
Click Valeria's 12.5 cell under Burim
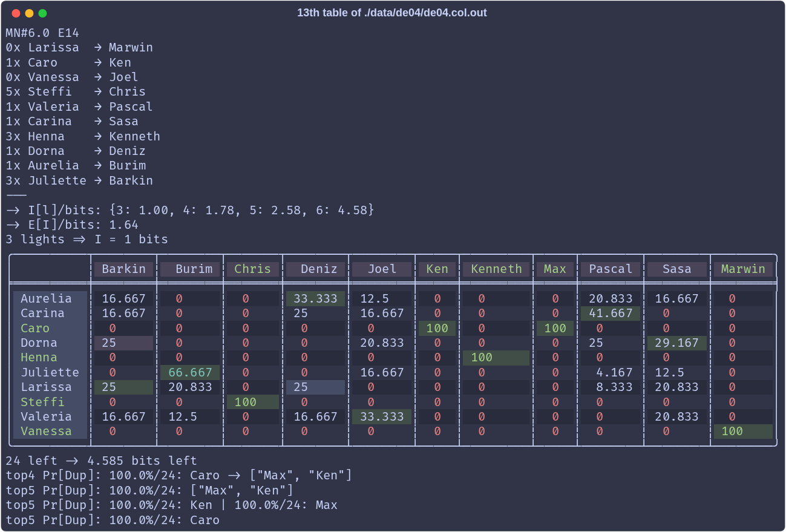point(190,416)
